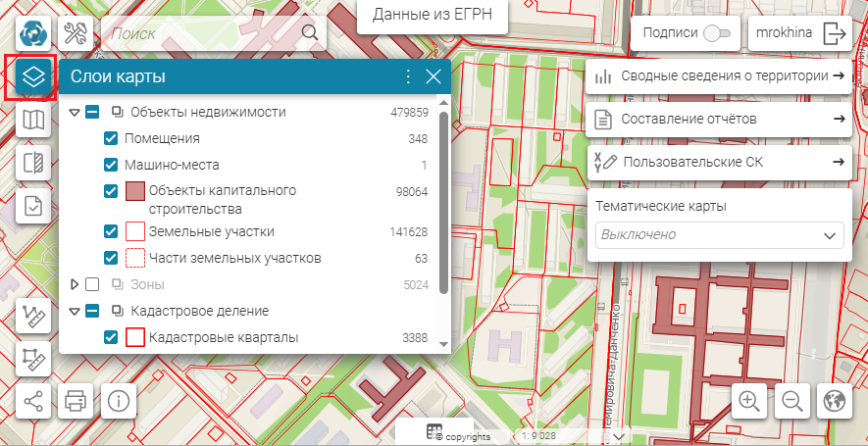Open the base map icon in sidebar

34,121
